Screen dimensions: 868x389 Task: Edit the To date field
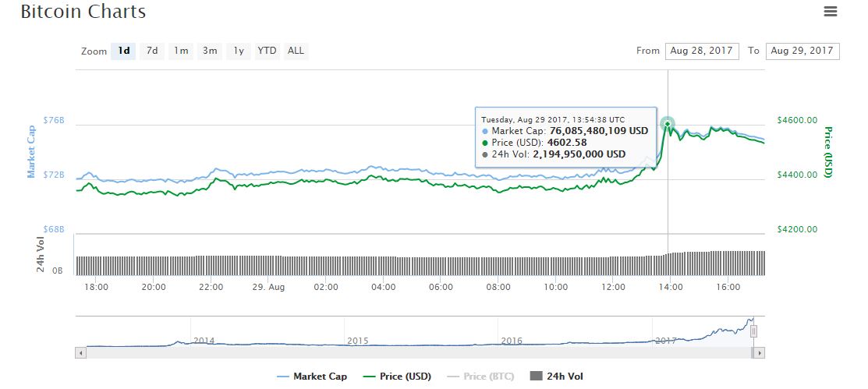click(x=802, y=51)
